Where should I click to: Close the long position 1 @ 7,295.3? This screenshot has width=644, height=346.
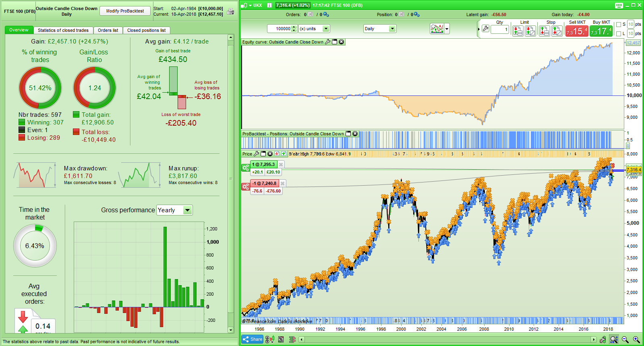tap(281, 164)
